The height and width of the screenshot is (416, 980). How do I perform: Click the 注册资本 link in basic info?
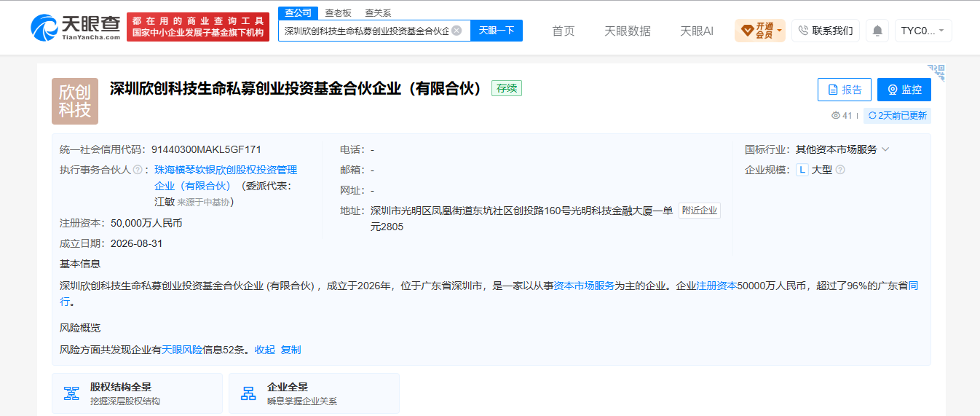717,286
